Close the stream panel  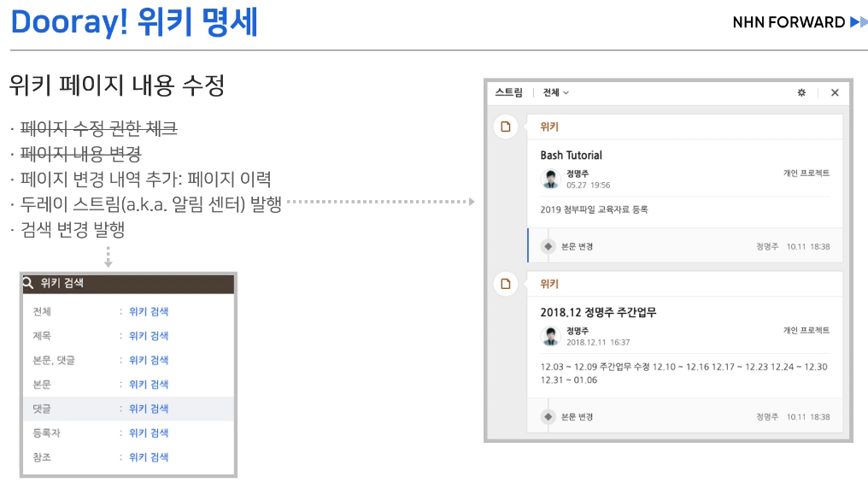(835, 92)
